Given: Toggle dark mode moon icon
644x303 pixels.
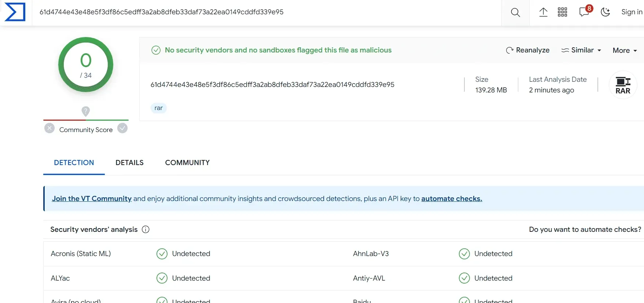Looking at the screenshot, I should pos(606,12).
